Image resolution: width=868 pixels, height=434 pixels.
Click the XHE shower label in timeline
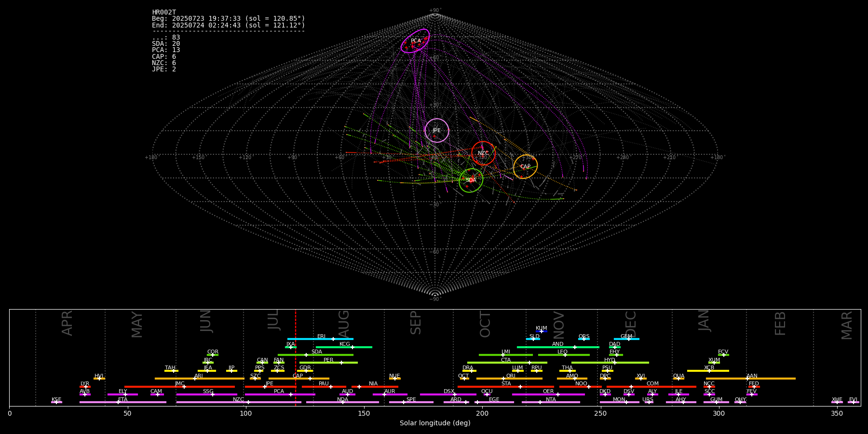837,400
